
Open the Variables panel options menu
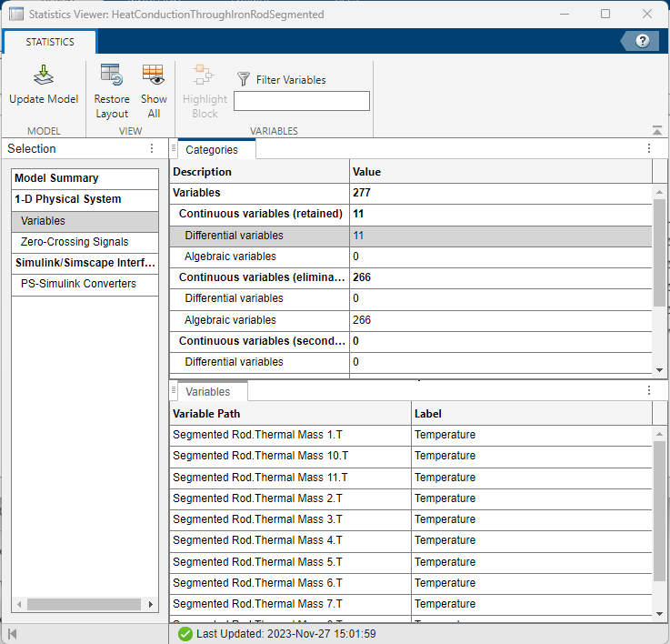(649, 391)
